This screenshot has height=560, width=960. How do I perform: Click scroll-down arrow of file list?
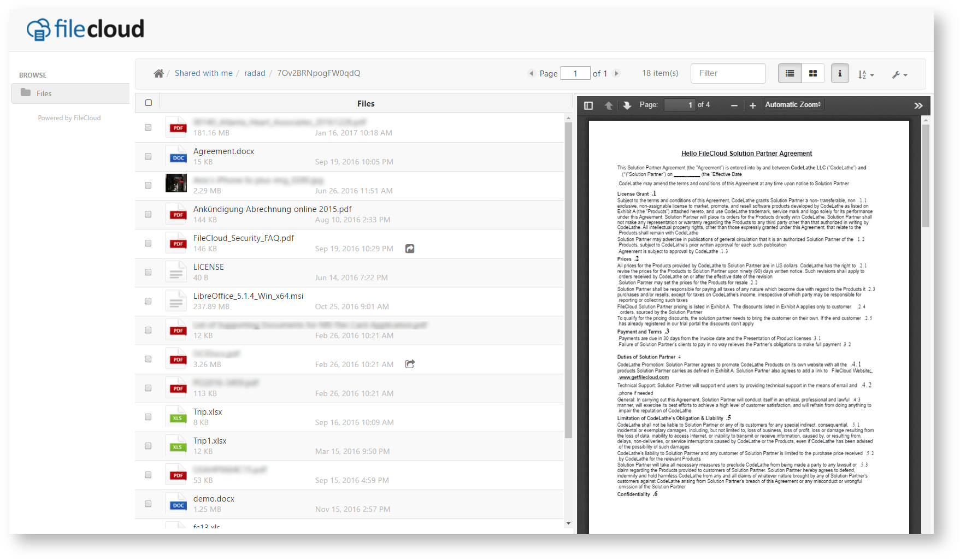click(568, 523)
